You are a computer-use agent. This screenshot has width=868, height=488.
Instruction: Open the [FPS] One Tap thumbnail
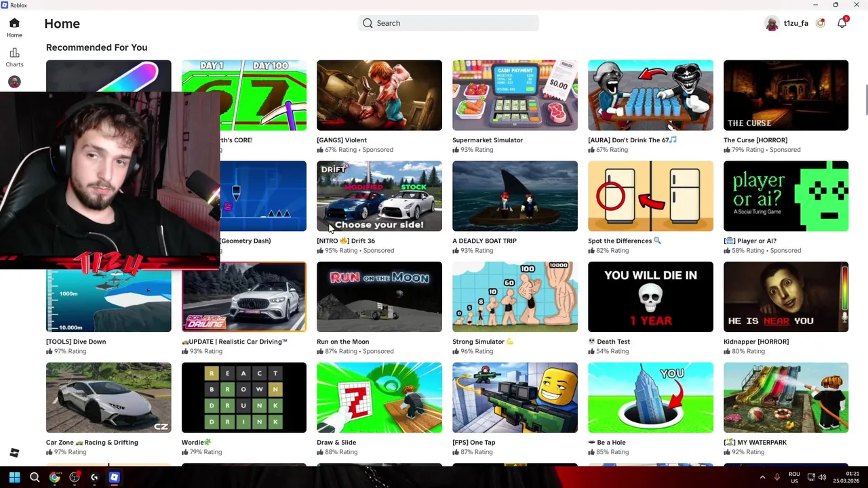[x=515, y=398]
